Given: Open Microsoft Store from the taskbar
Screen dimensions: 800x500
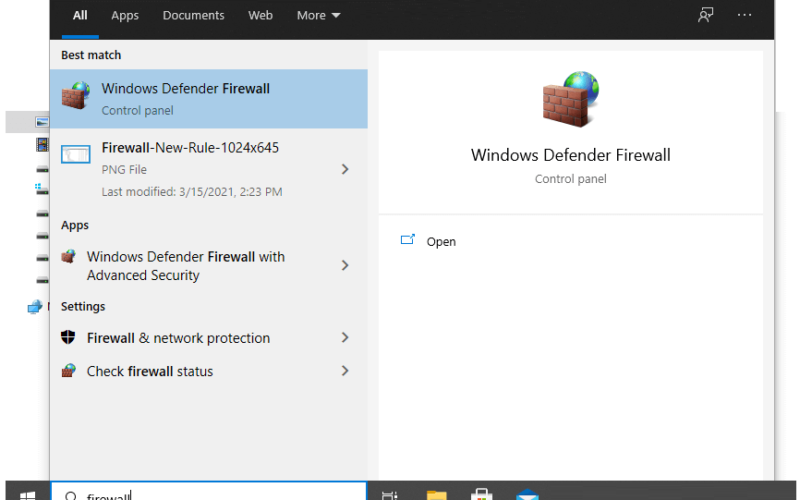Looking at the screenshot, I should (x=481, y=494).
